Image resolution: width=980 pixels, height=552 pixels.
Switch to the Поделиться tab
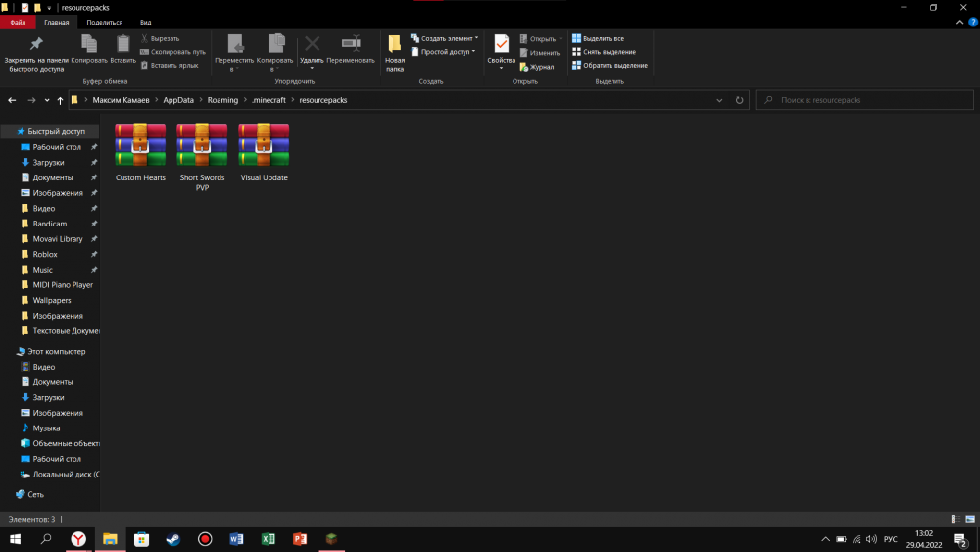point(105,22)
